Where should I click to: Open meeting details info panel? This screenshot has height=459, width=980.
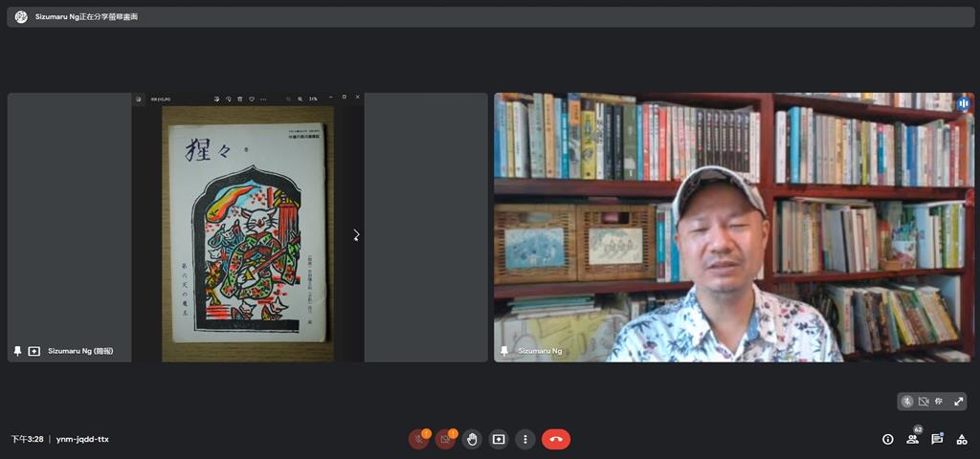(x=888, y=439)
